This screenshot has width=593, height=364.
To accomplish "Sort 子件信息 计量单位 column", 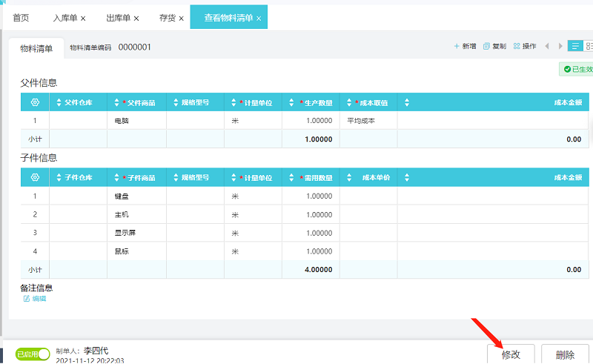I will [233, 177].
